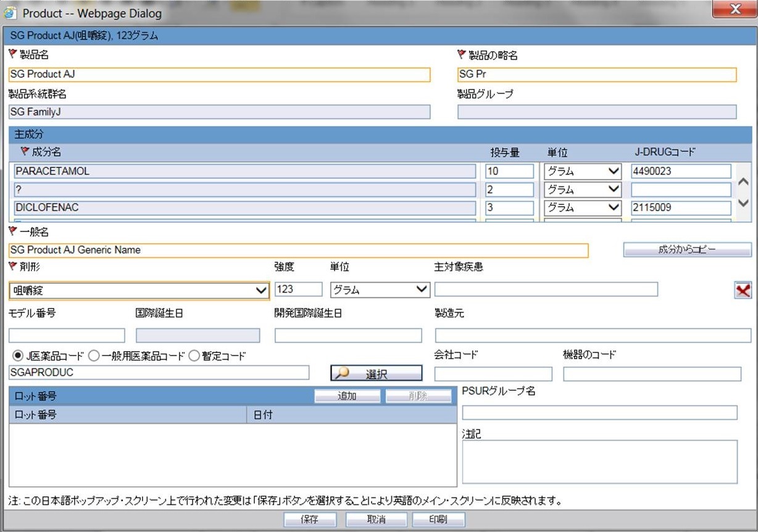The width and height of the screenshot is (758, 532).
Task: Click the dose field containing 3
Action: tap(510, 207)
